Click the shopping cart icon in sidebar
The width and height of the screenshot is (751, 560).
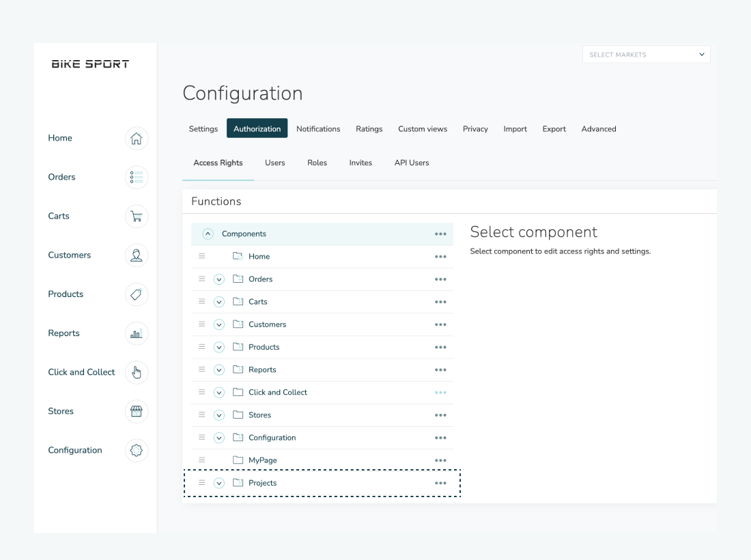[137, 216]
